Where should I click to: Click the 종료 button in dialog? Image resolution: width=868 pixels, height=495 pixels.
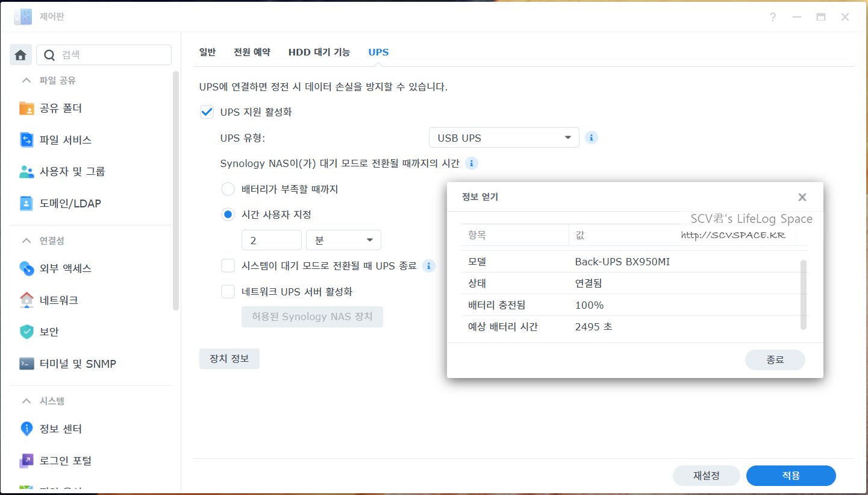[775, 360]
